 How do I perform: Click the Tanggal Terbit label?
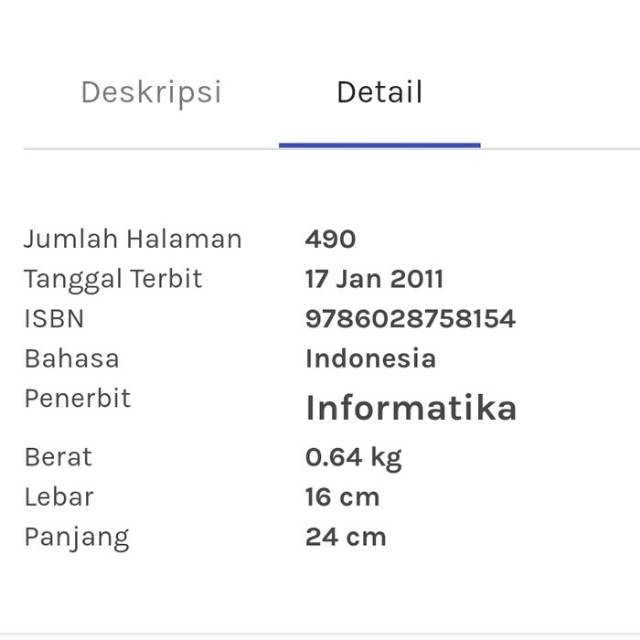[x=112, y=279]
